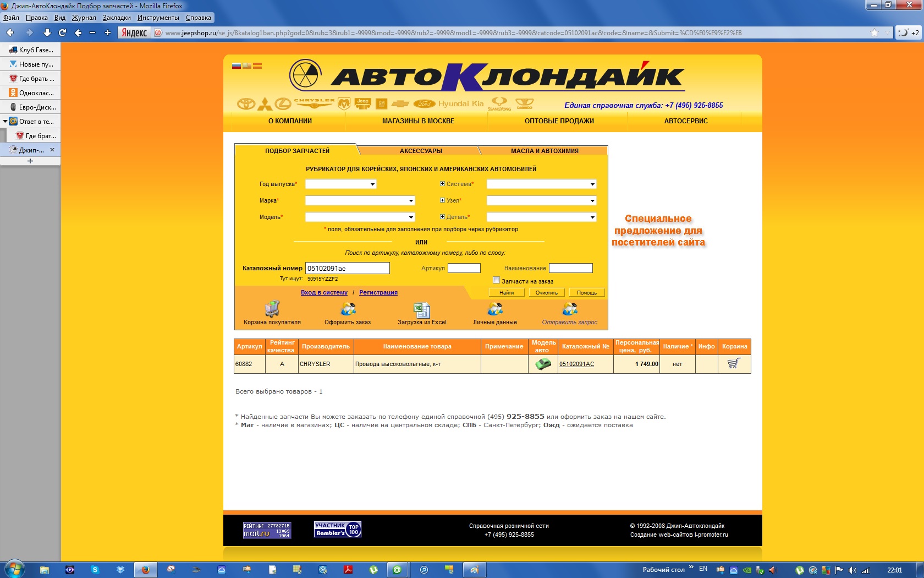Click the Очистить button
The width and height of the screenshot is (924, 578).
pos(547,293)
